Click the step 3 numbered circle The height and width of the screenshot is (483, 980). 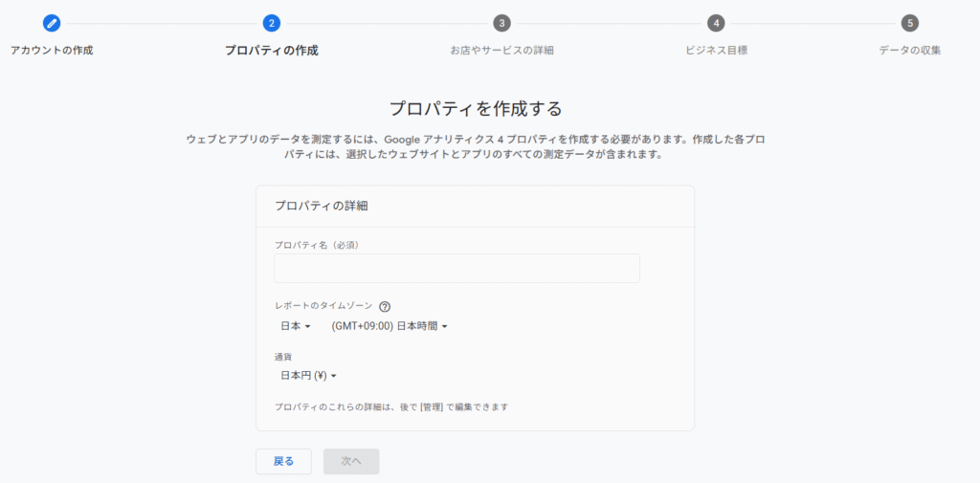pyautogui.click(x=501, y=23)
